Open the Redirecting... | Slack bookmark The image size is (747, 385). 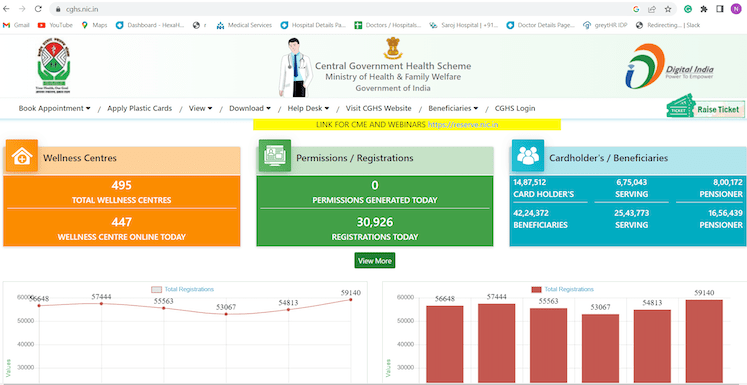coord(668,25)
